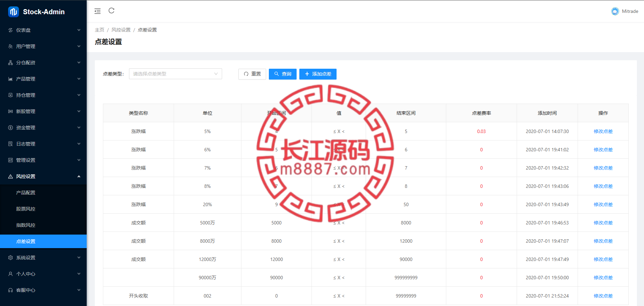Expand the 分仓配资 menu chevron
Image resolution: width=644 pixels, height=306 pixels.
point(79,63)
